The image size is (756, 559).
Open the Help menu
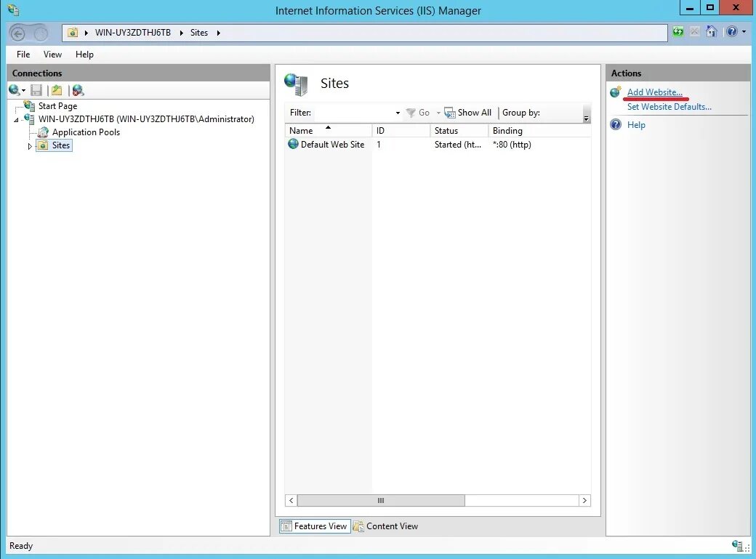(x=84, y=55)
